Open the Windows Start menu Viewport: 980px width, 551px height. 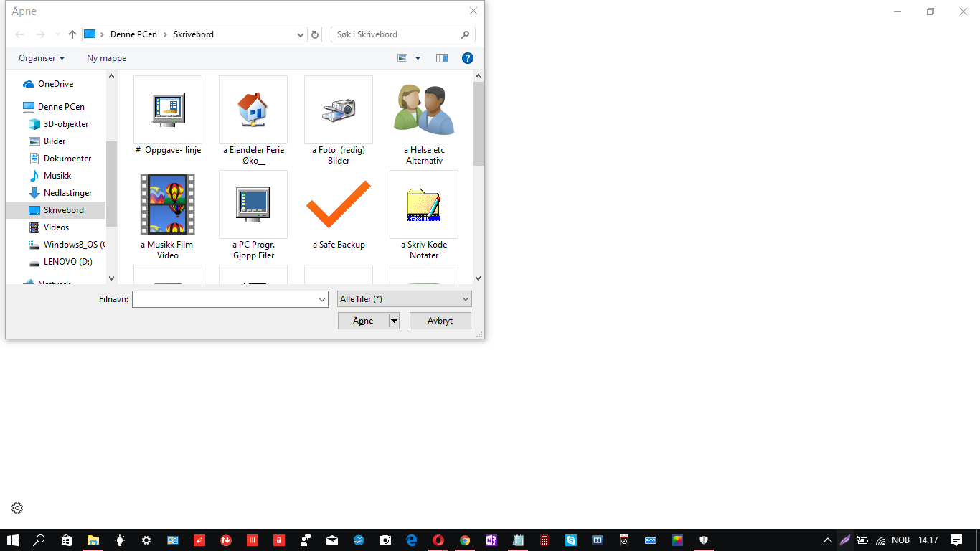pos(13,540)
